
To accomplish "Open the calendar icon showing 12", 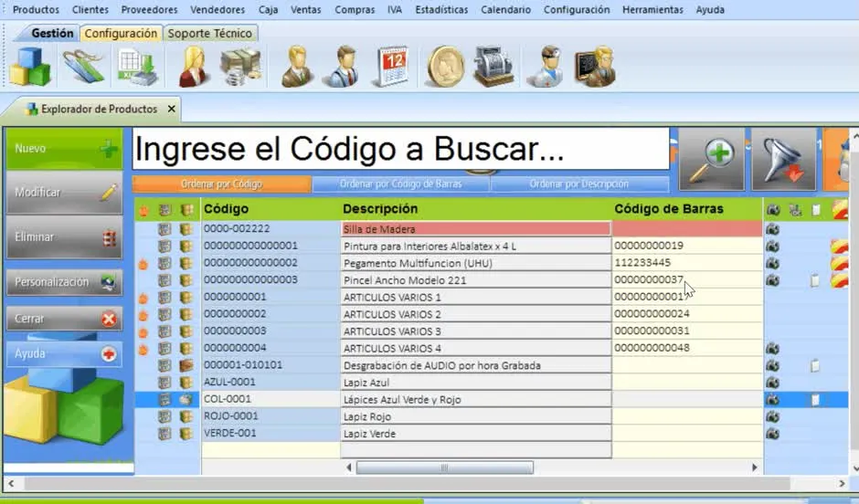I will click(391, 67).
